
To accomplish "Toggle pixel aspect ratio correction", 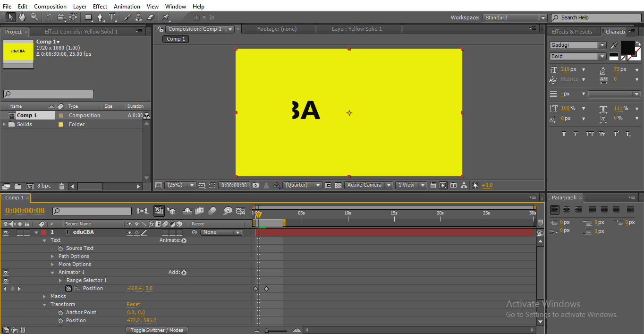I will coord(433,185).
